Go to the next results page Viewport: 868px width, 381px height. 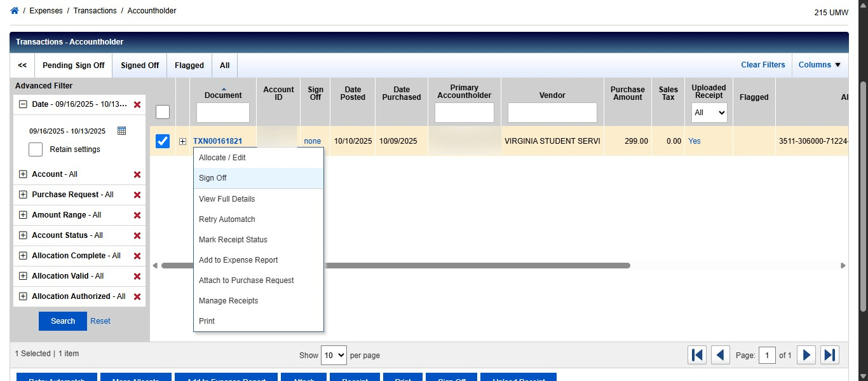point(806,355)
